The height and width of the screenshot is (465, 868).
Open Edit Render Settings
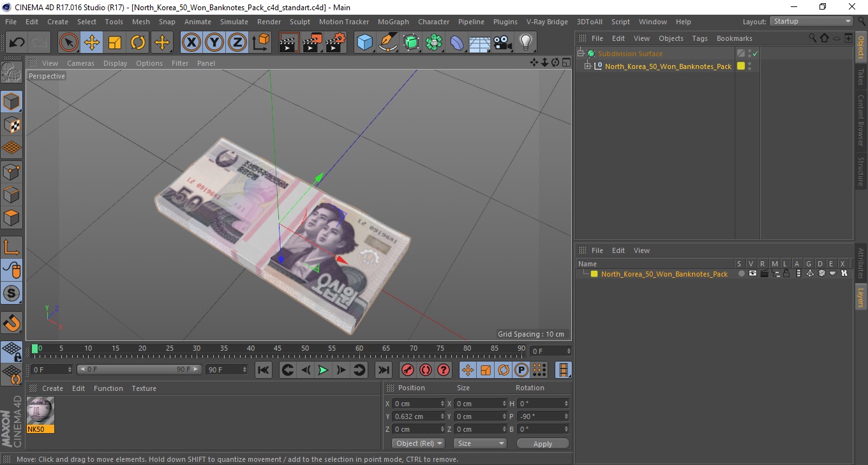pos(336,43)
